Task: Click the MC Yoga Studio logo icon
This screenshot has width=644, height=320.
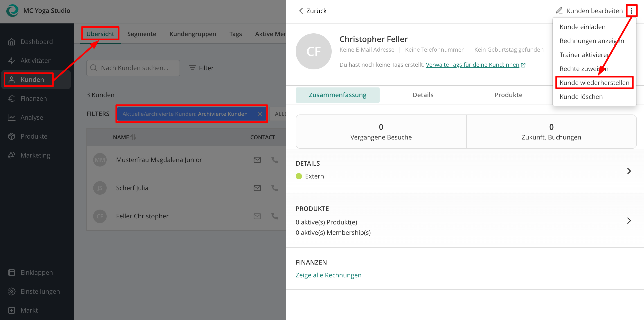Action: point(12,11)
